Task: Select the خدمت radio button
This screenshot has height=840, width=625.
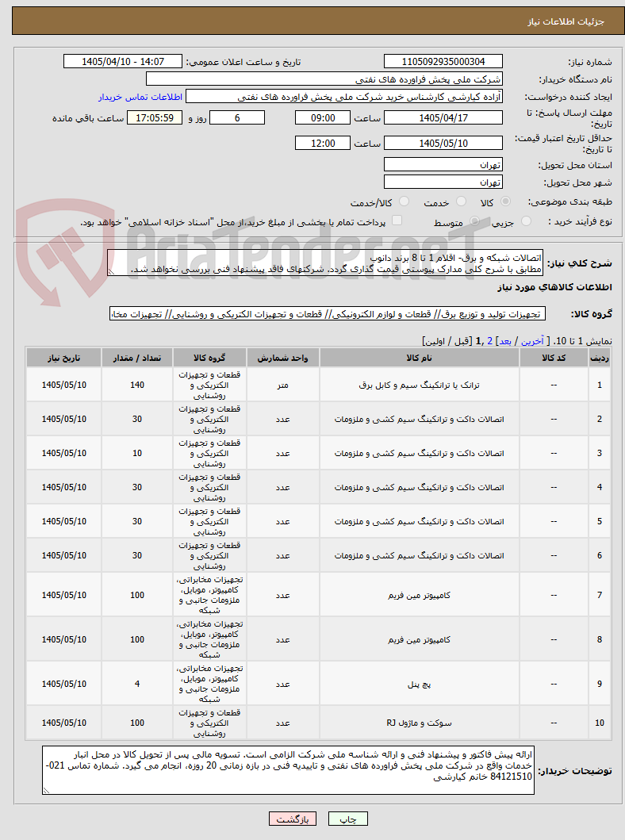Action: (x=461, y=202)
